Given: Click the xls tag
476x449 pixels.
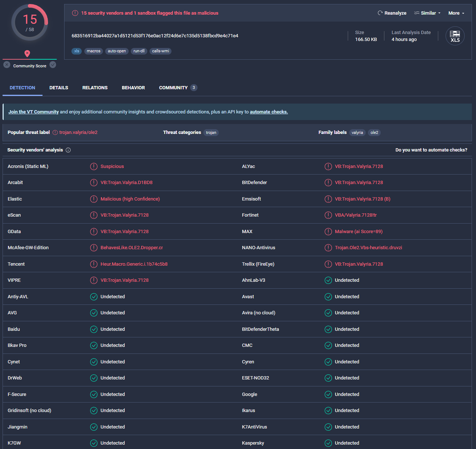Looking at the screenshot, I should point(77,51).
